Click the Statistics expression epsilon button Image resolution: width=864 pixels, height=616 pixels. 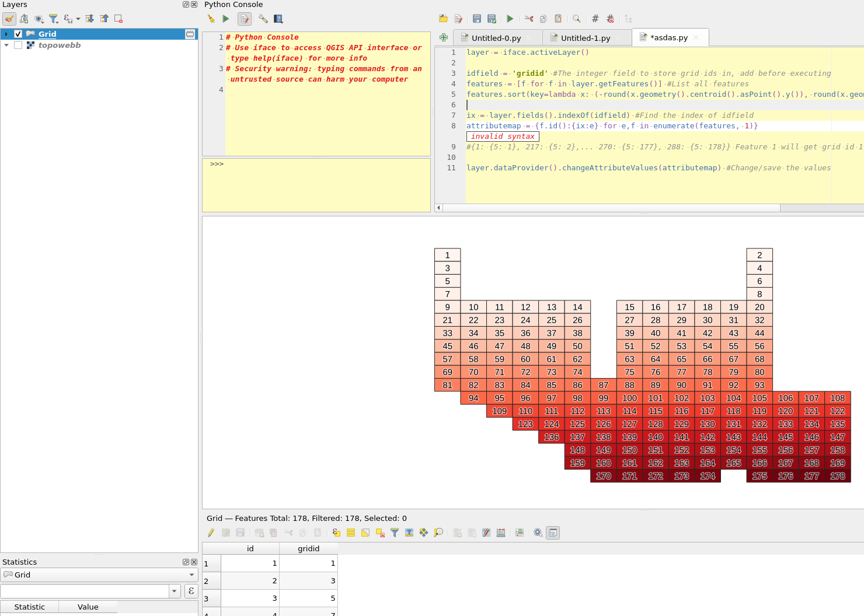(191, 591)
